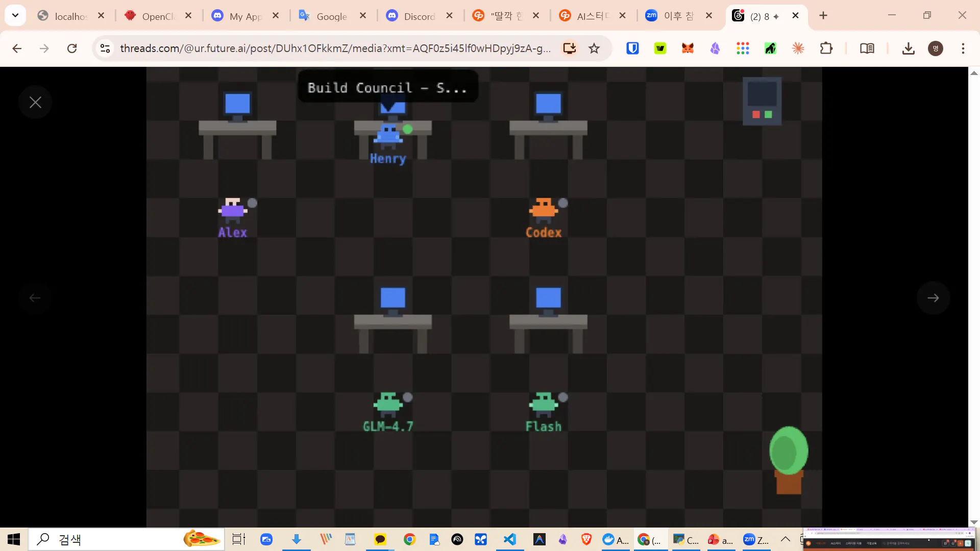Open Chrome downloads icon
This screenshot has height=551, width=980.
(908, 48)
